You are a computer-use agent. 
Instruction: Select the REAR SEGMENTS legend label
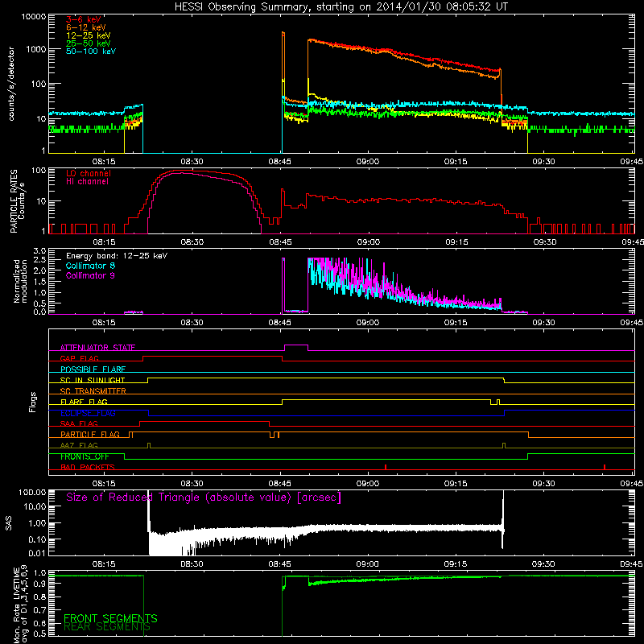pyautogui.click(x=107, y=627)
